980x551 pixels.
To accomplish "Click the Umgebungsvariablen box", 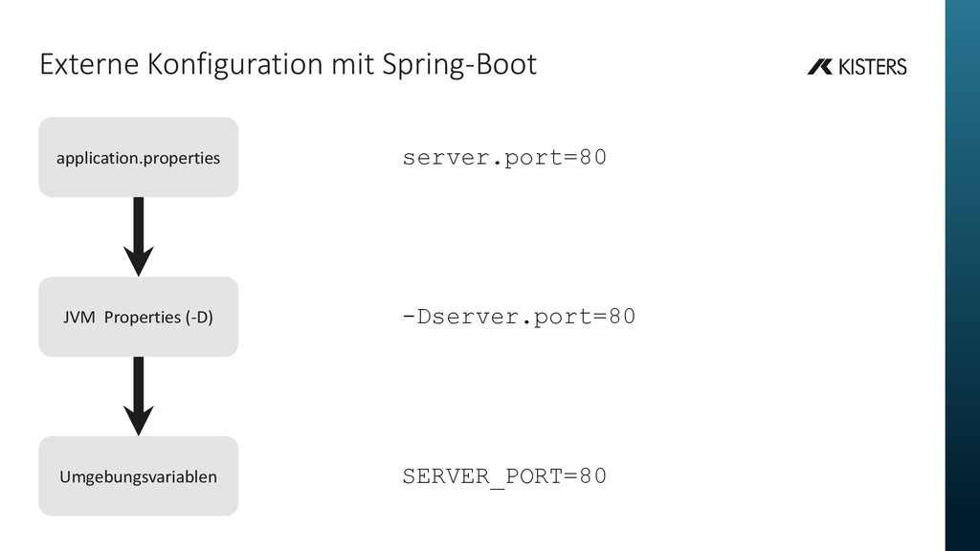I will (x=138, y=476).
